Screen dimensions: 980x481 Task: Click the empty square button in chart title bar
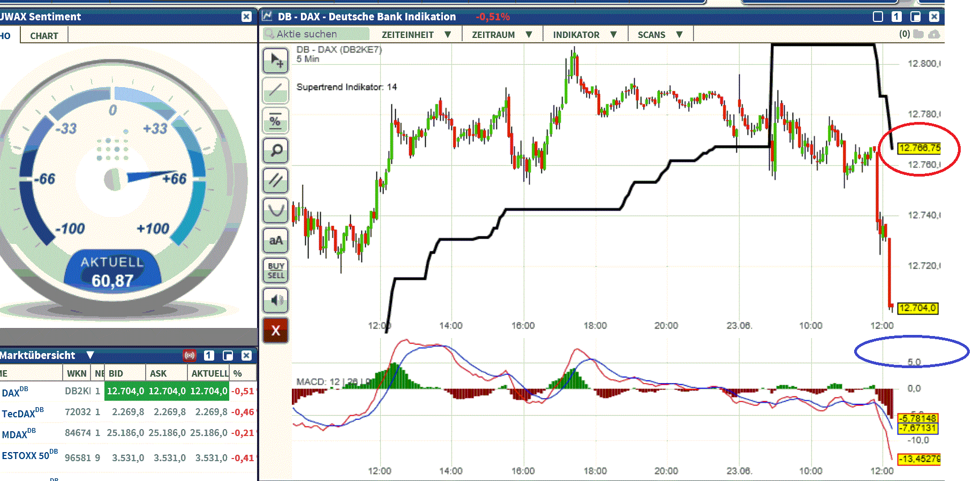click(878, 17)
